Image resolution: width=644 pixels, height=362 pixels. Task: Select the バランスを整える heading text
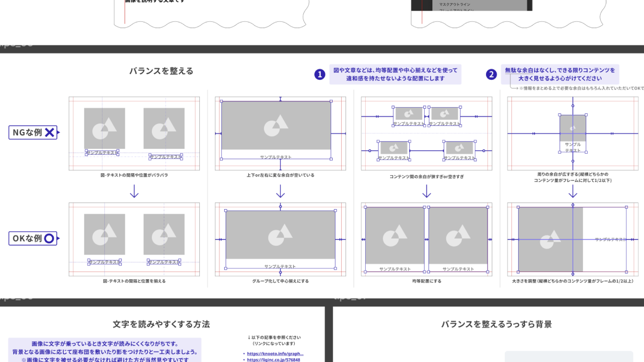[161, 71]
